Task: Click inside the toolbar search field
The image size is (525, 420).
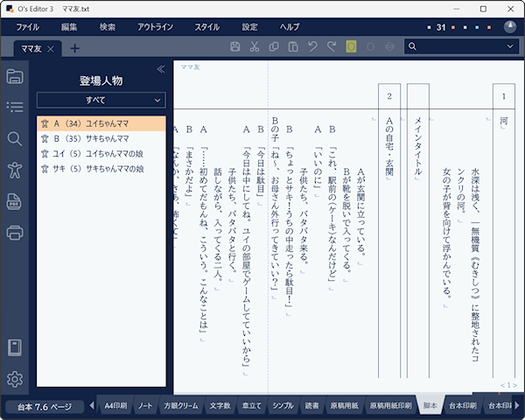Action: tap(457, 47)
